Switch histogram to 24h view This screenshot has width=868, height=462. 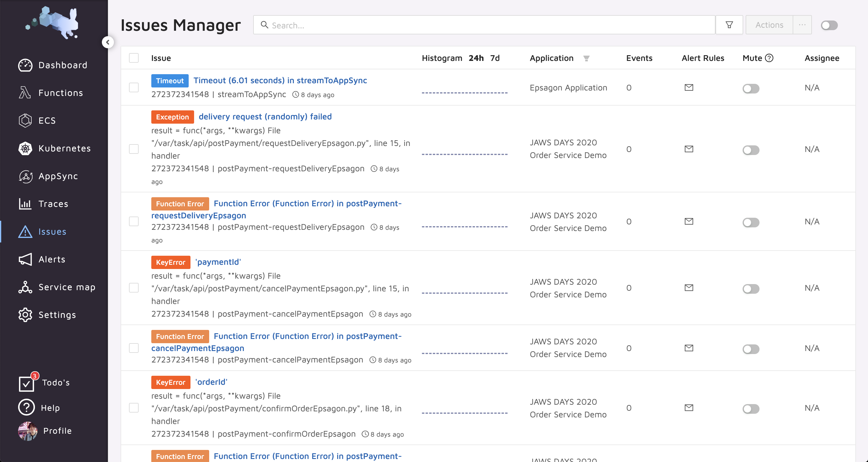tap(476, 58)
